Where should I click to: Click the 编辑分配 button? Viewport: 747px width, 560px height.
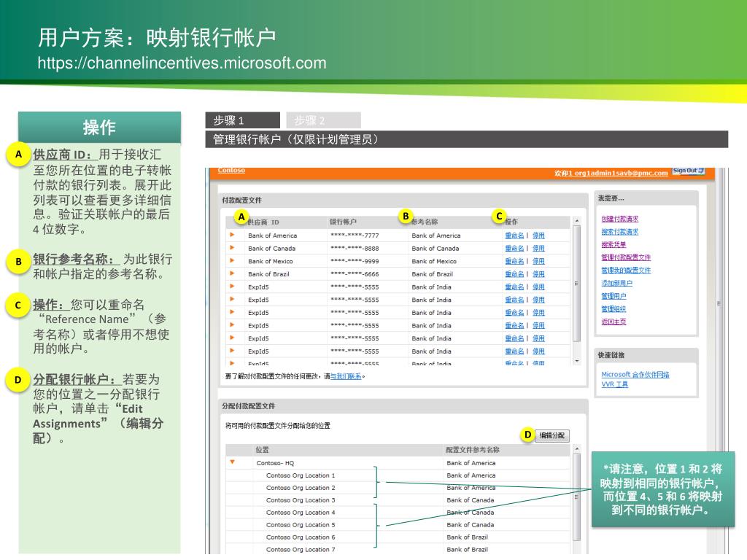(x=551, y=435)
